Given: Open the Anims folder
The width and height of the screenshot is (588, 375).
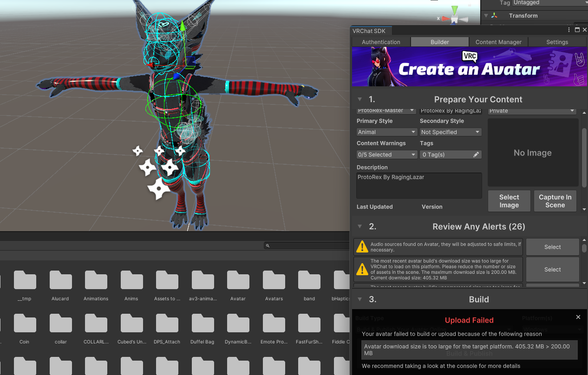Looking at the screenshot, I should [131, 281].
